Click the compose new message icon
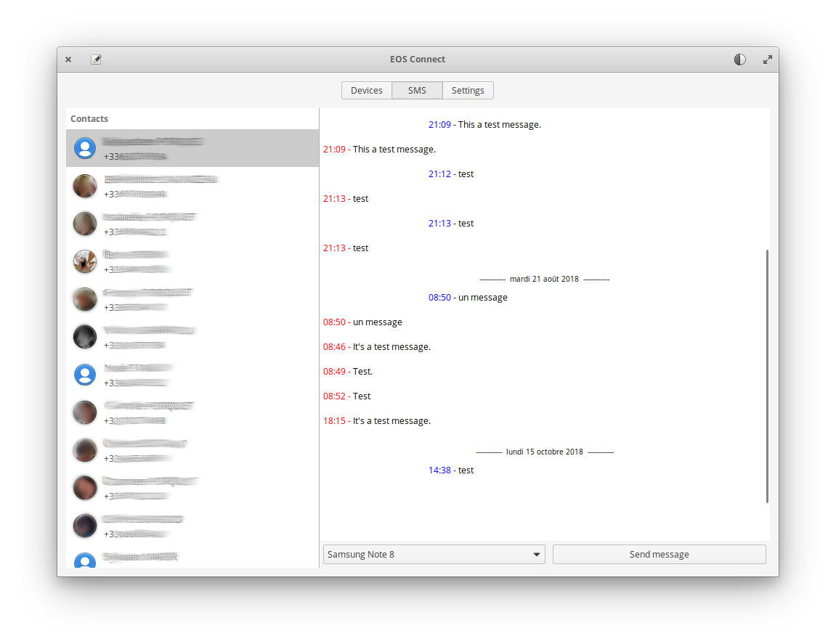This screenshot has height=644, width=836. coord(96,60)
